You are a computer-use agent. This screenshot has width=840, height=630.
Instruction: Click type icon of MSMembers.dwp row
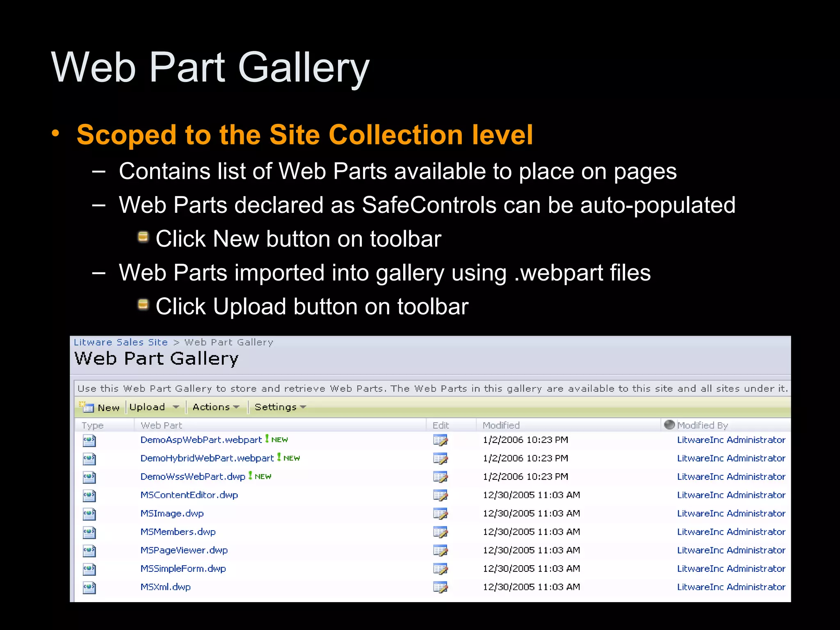(x=89, y=533)
